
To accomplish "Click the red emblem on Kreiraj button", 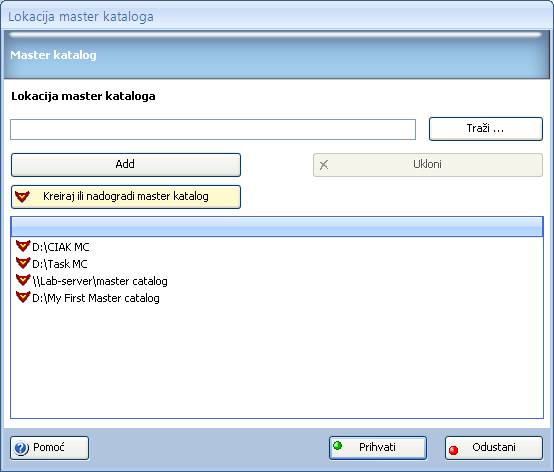I will (22, 196).
